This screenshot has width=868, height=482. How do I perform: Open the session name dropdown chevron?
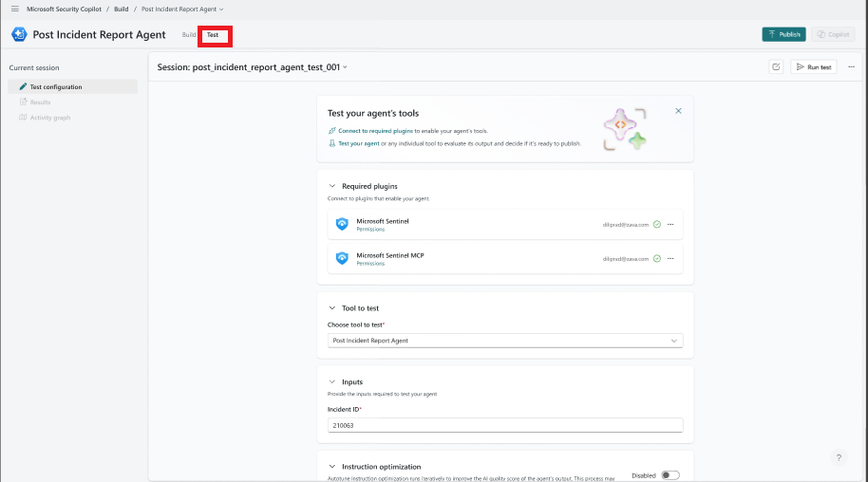[345, 67]
